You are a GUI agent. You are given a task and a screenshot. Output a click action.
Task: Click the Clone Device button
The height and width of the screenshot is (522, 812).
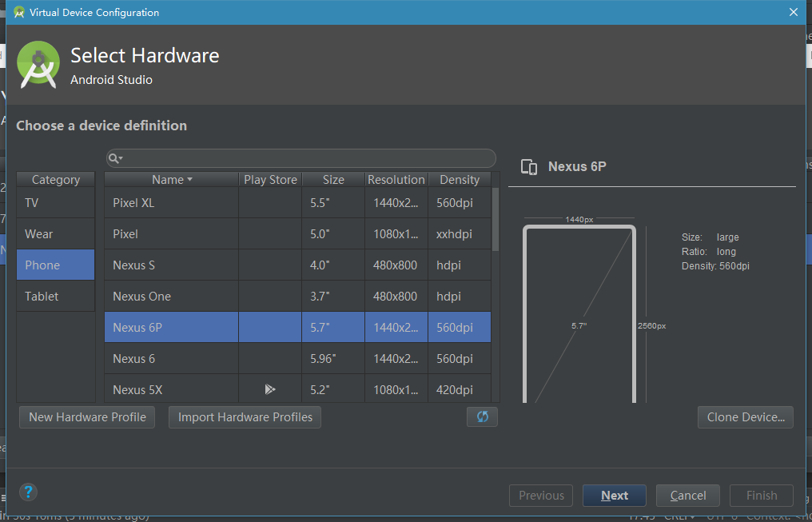point(745,416)
